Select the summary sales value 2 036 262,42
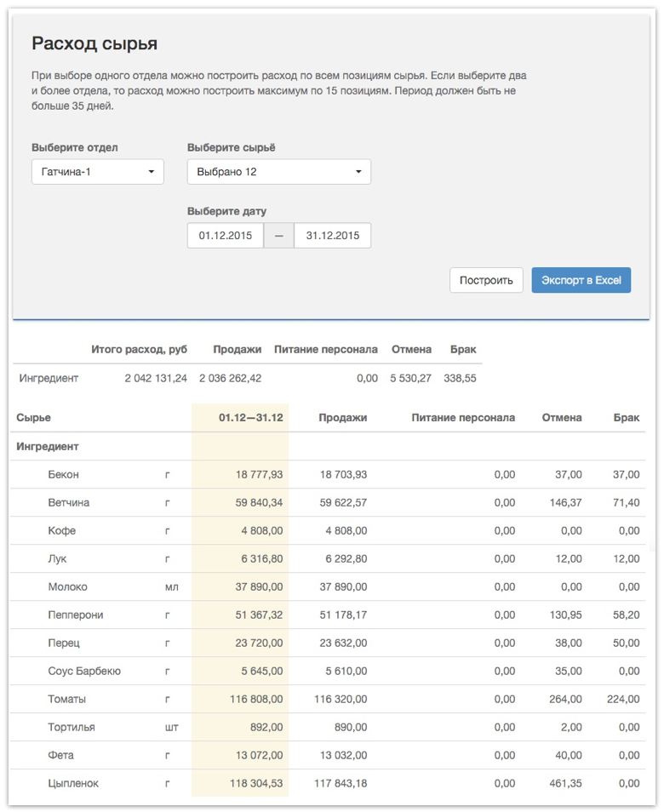Screen dimensions: 664x812 pos(231,378)
